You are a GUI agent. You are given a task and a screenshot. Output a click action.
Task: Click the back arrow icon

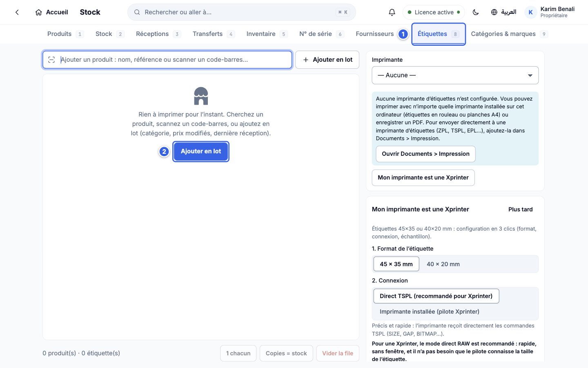(x=17, y=12)
